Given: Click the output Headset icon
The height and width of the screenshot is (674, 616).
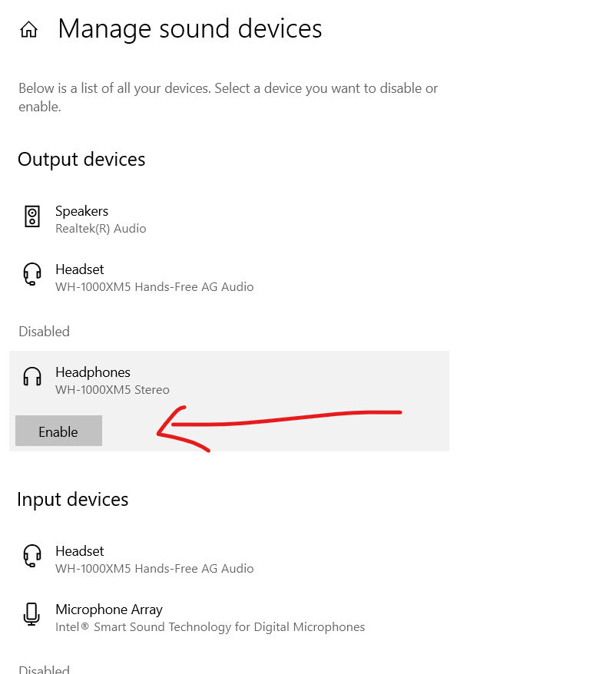Looking at the screenshot, I should point(32,274).
